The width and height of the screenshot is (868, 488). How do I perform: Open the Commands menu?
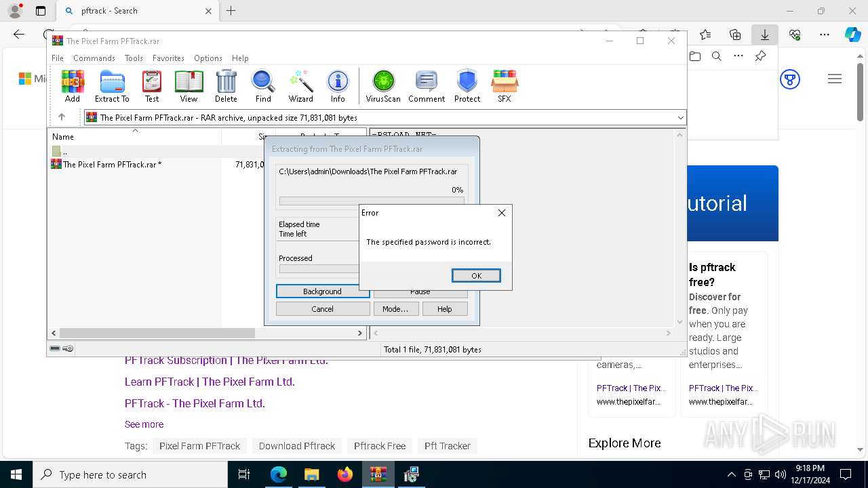coord(94,58)
